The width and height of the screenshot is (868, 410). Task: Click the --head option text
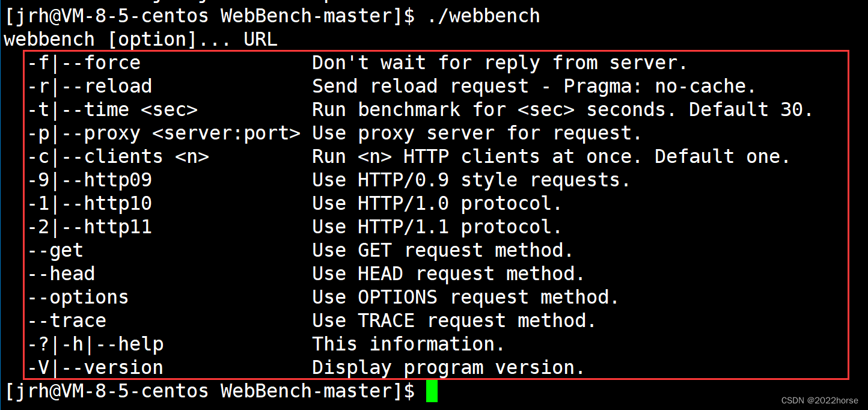pos(61,274)
